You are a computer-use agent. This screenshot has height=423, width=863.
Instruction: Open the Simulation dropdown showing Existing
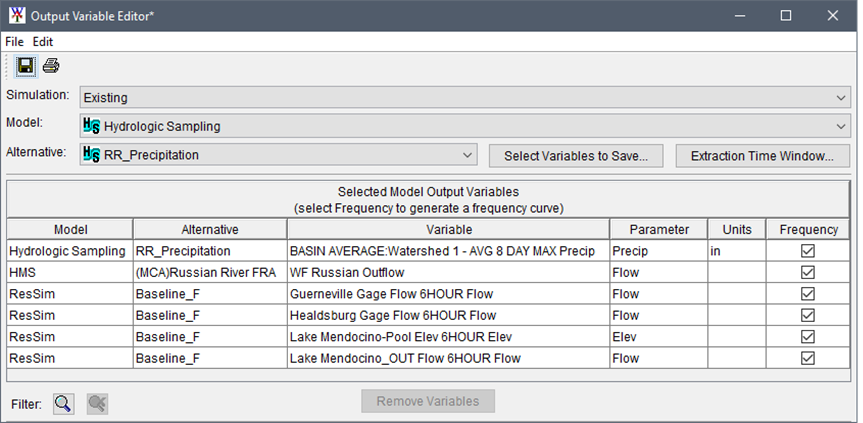[465, 98]
